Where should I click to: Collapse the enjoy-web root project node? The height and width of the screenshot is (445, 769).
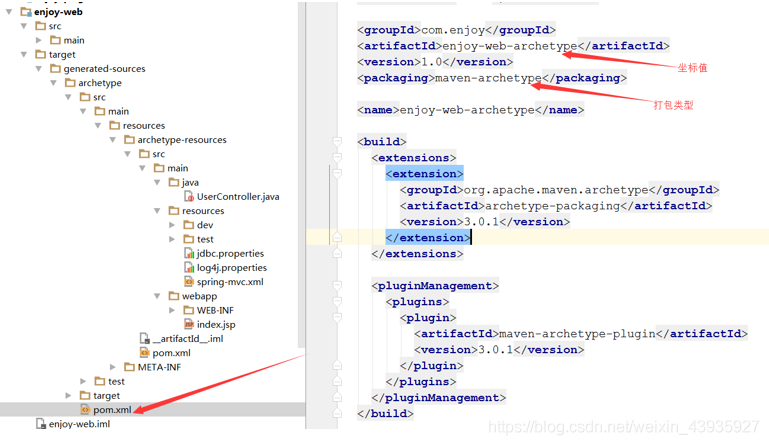10,12
